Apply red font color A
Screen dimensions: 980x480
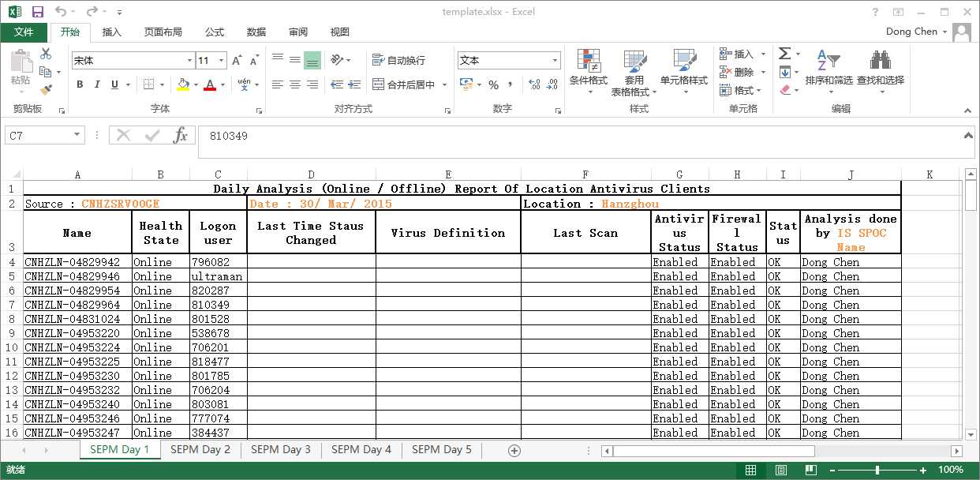(210, 84)
